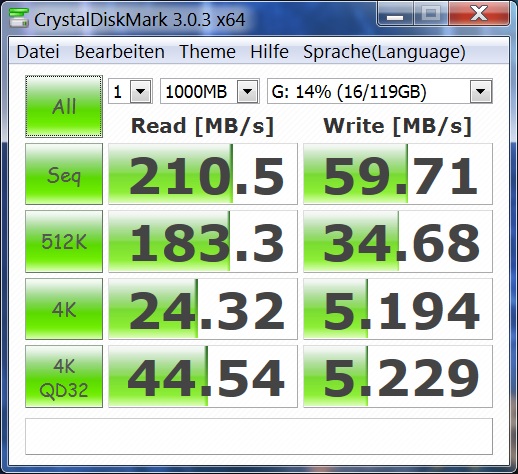The width and height of the screenshot is (518, 474).
Task: Select Seq write result 59.71
Action: click(x=398, y=174)
